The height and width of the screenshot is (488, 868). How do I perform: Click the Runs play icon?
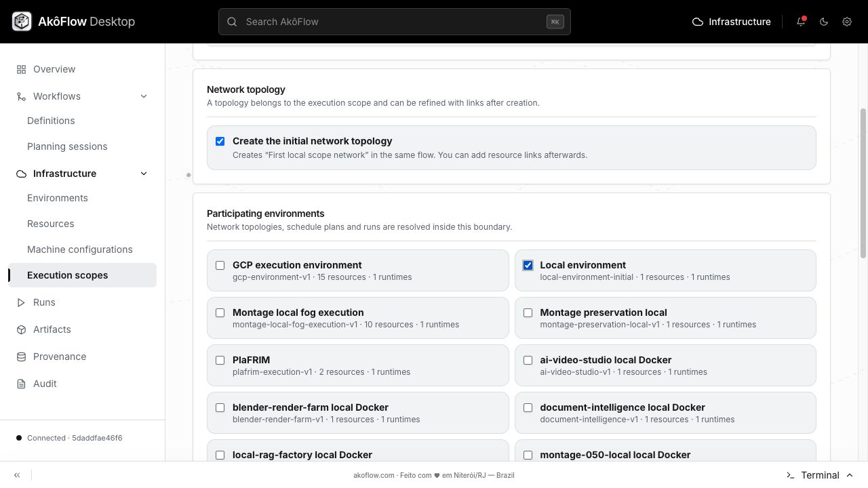point(21,302)
